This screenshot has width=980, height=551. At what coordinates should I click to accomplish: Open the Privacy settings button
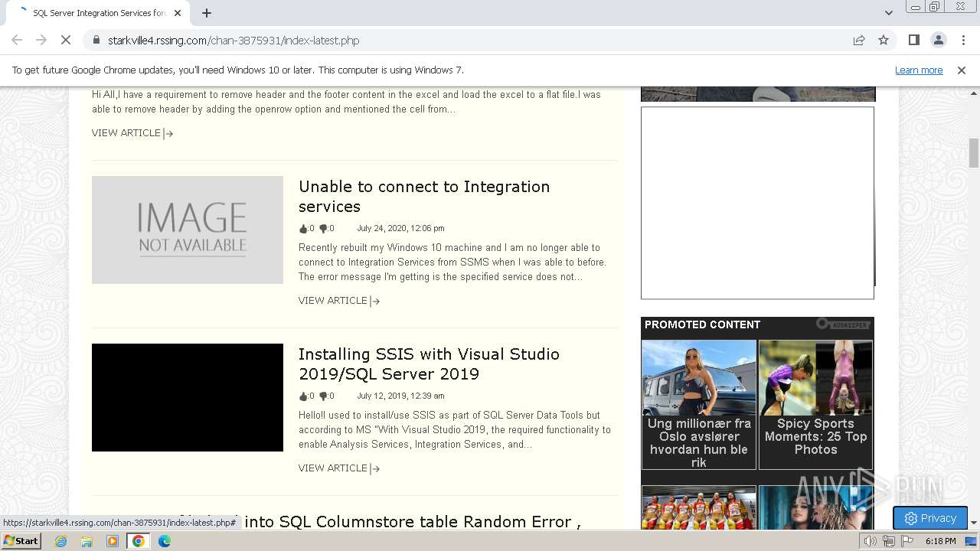pyautogui.click(x=930, y=518)
